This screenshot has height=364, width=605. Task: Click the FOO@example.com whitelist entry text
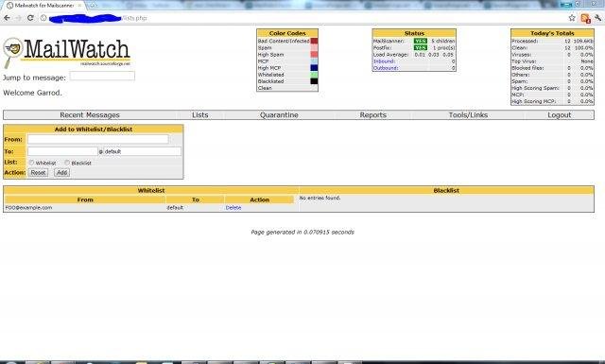[x=28, y=208]
